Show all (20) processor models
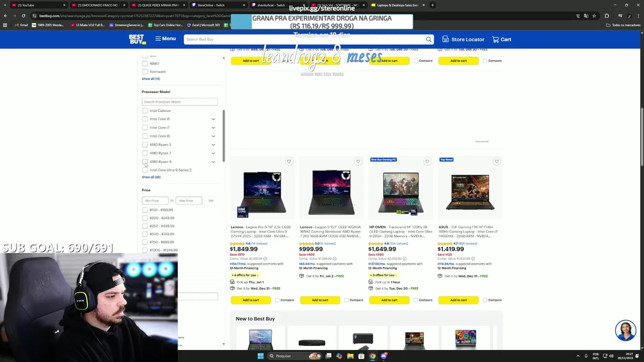 151,177
